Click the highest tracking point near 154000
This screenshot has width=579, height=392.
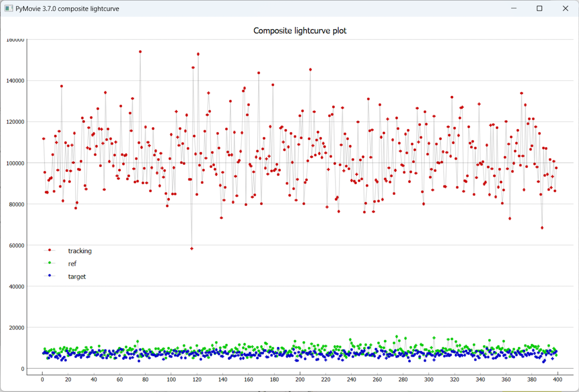[140, 52]
